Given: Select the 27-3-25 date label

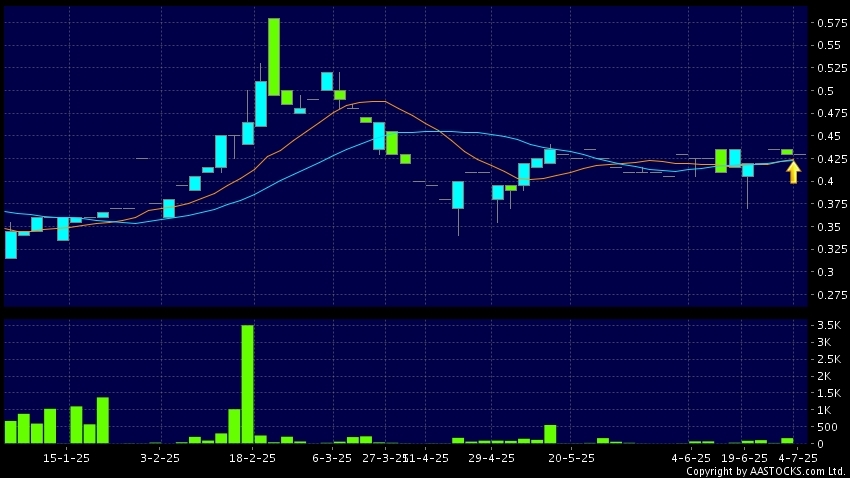Looking at the screenshot, I should coord(384,458).
